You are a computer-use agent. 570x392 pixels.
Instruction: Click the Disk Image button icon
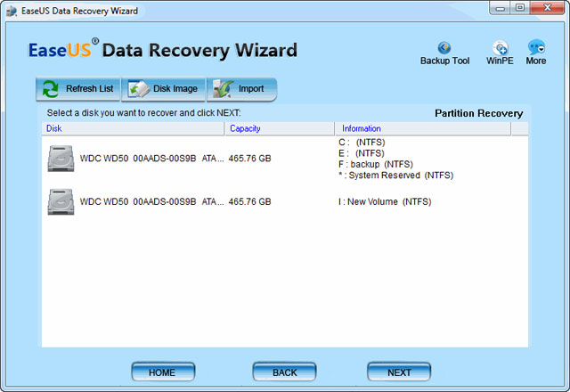click(139, 89)
